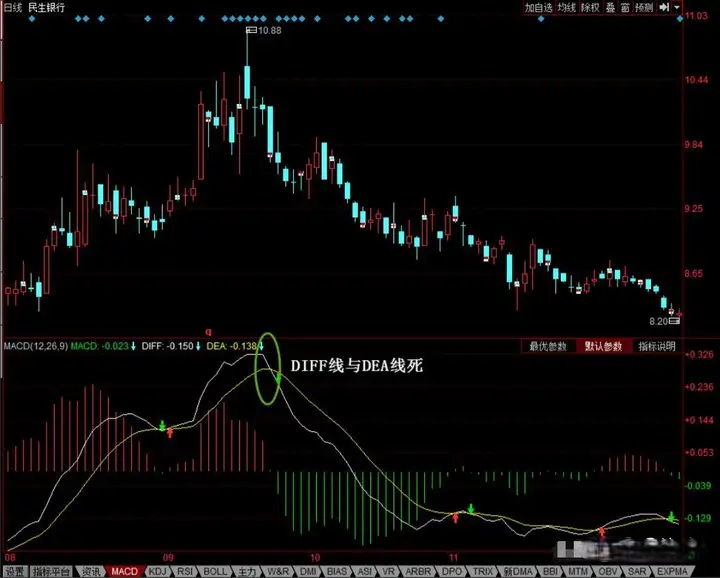Screen dimensions: 720x578
Task: Click the green down arrow beside MACD value
Action: pyautogui.click(x=133, y=346)
